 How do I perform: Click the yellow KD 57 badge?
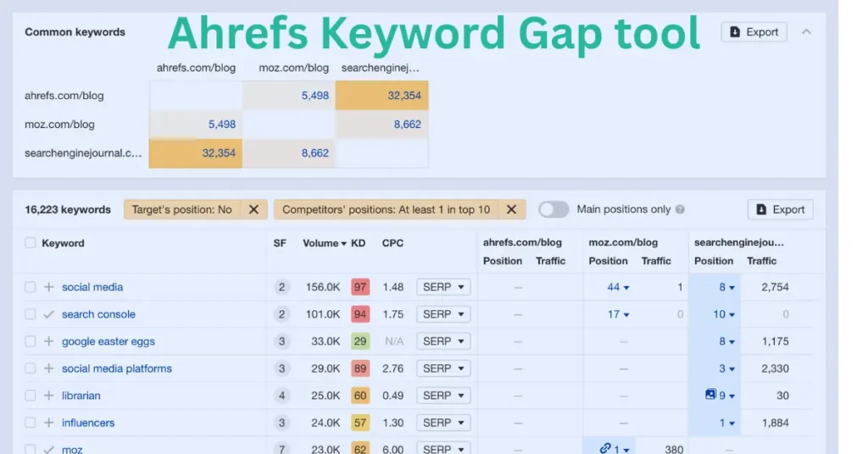click(360, 423)
